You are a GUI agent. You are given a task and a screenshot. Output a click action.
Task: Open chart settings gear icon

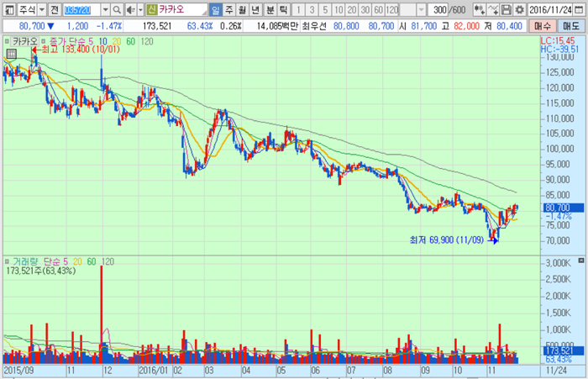[x=519, y=10]
